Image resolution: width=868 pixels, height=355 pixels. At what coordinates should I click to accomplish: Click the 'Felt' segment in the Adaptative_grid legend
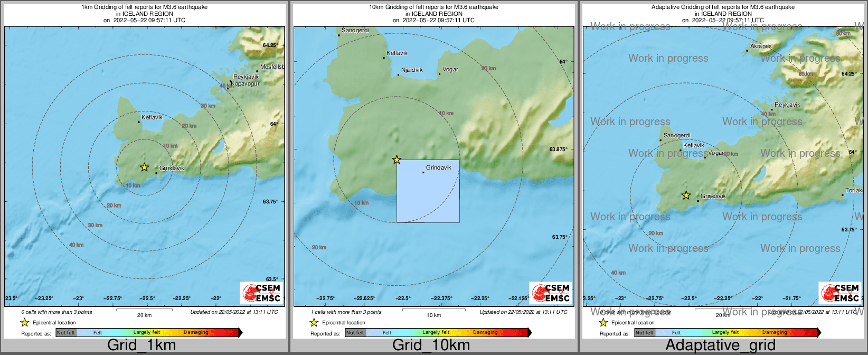[677, 333]
